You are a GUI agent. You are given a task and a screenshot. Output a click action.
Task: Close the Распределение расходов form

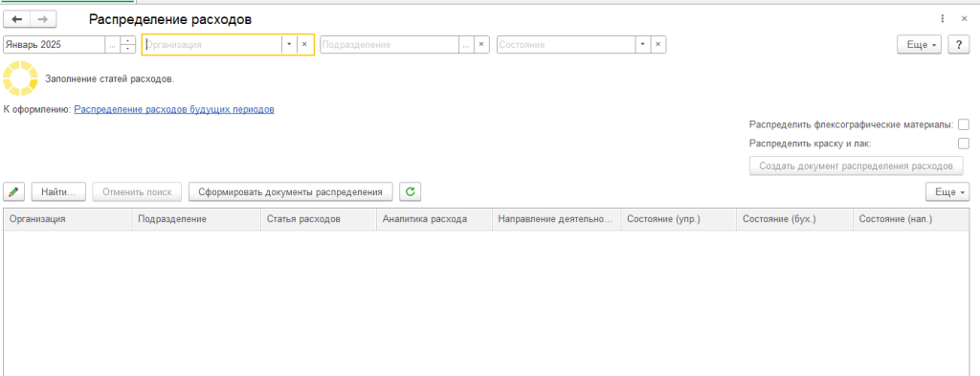point(964,19)
